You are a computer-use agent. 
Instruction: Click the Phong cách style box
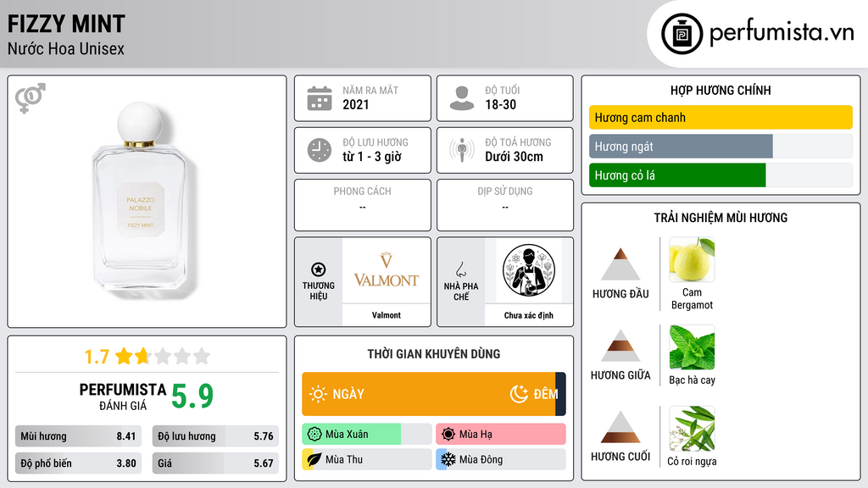[363, 205]
